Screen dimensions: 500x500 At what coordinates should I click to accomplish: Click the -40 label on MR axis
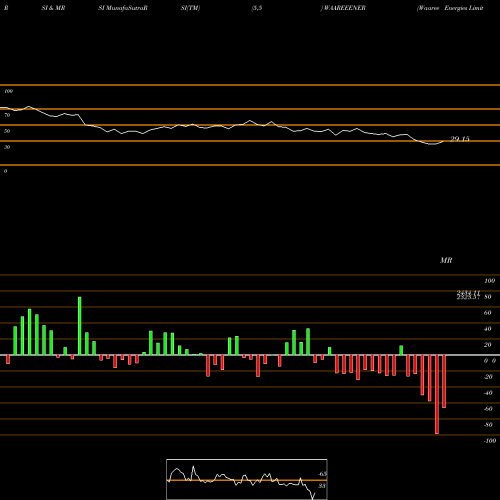point(488,393)
